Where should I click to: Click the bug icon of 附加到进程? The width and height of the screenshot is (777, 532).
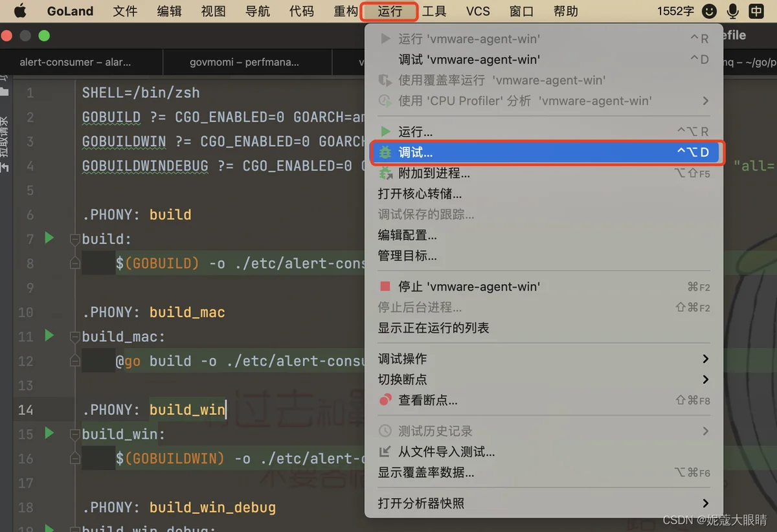[385, 173]
